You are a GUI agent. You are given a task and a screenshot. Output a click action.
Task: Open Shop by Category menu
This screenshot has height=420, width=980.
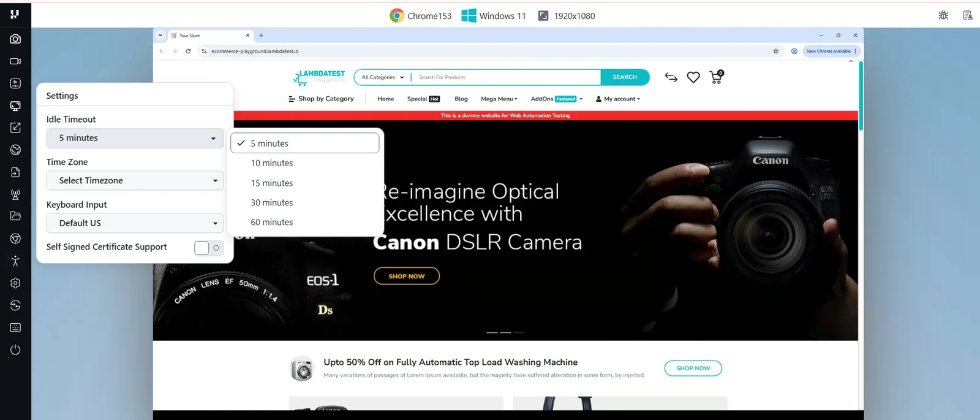click(x=322, y=99)
